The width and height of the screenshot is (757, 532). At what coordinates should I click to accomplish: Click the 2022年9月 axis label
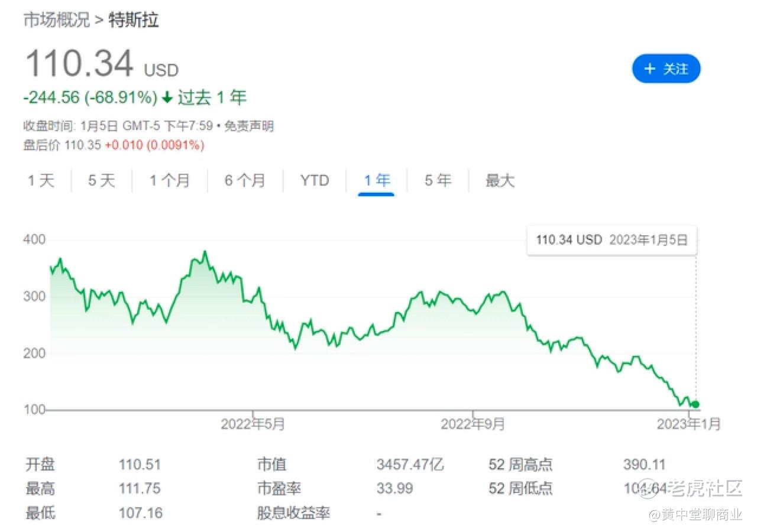(x=473, y=424)
